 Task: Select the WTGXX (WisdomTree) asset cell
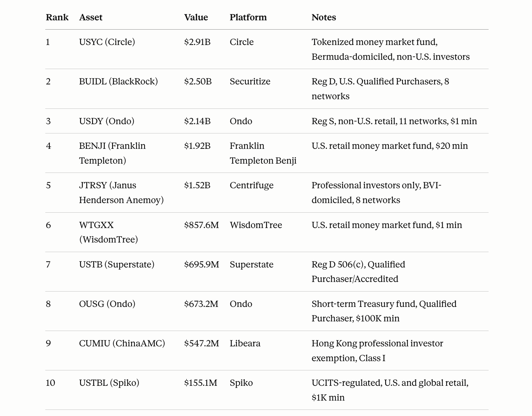tap(108, 232)
